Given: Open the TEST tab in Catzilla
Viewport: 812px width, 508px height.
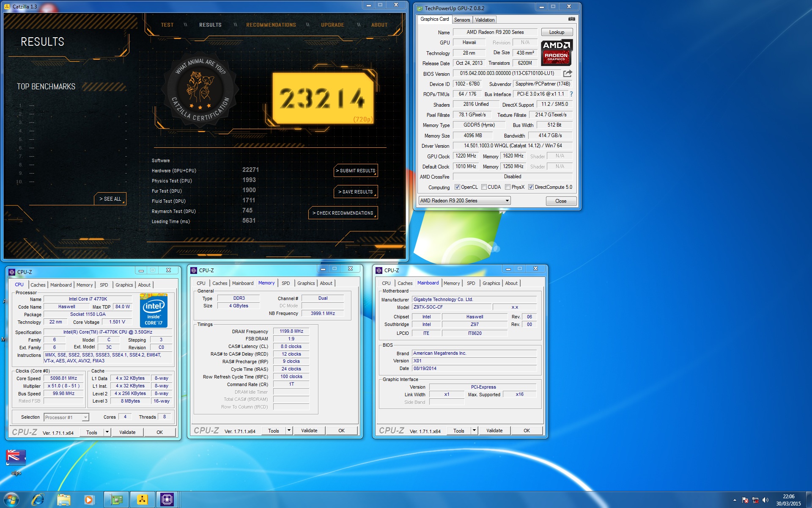Looking at the screenshot, I should pos(167,25).
